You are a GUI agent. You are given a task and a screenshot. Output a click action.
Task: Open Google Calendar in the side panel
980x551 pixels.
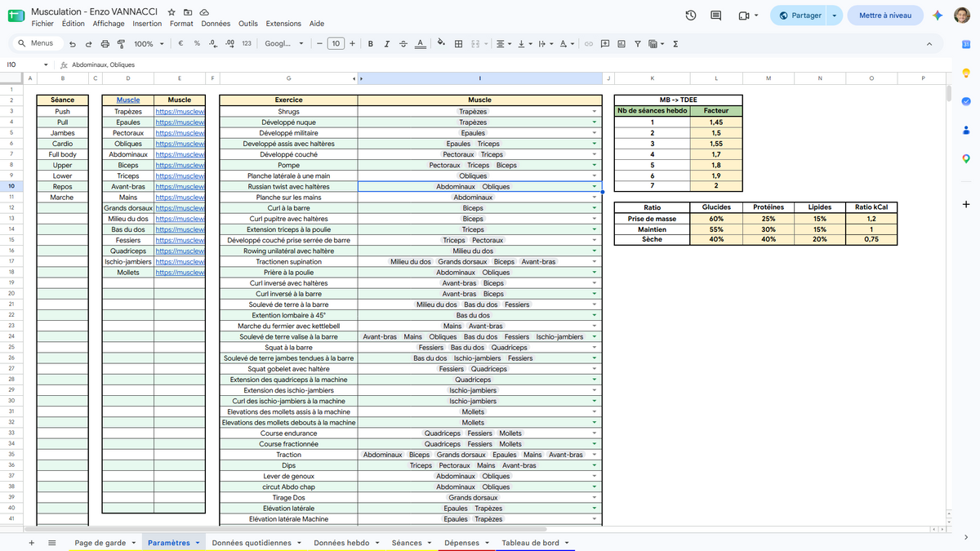tap(965, 44)
